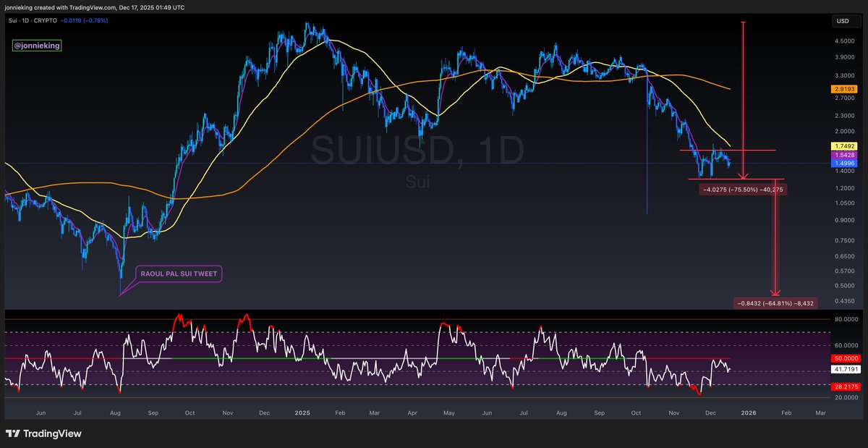Click the 2025 label on time axis
Viewport: 868px width, 448px height.
(x=302, y=412)
